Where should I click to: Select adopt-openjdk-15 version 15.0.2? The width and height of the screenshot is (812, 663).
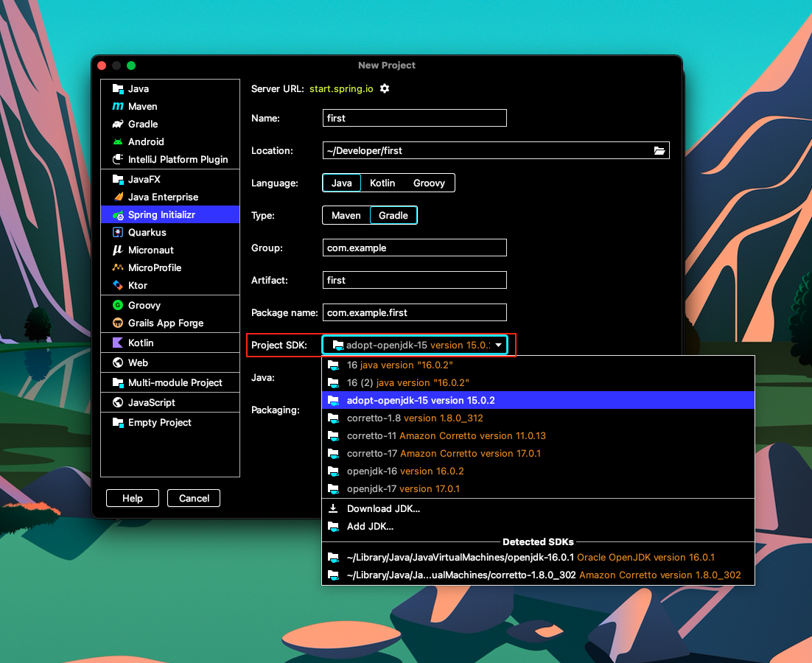[538, 400]
